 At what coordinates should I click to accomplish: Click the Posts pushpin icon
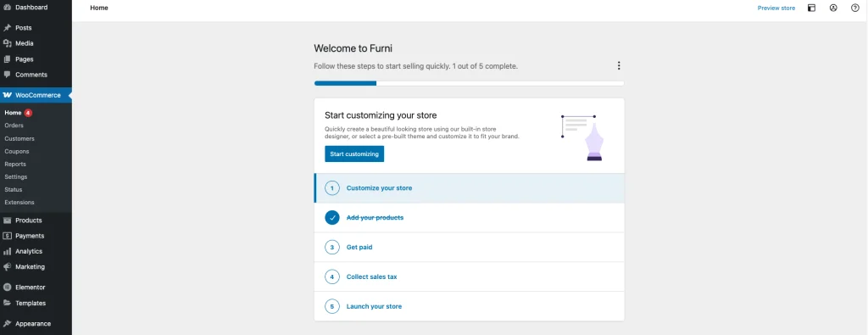click(7, 28)
